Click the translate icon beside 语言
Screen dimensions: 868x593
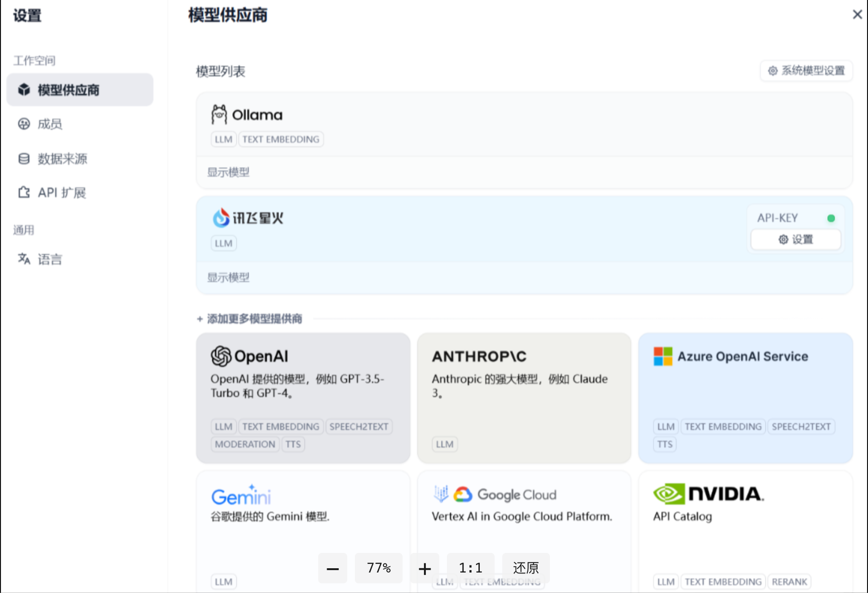tap(24, 259)
